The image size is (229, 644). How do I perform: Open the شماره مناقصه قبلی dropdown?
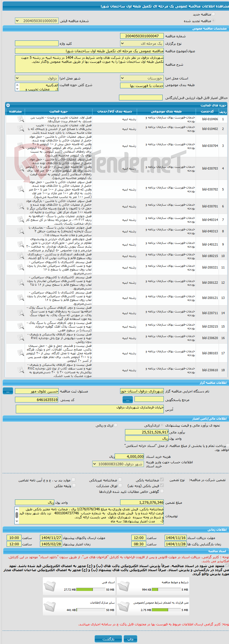coord(37,21)
